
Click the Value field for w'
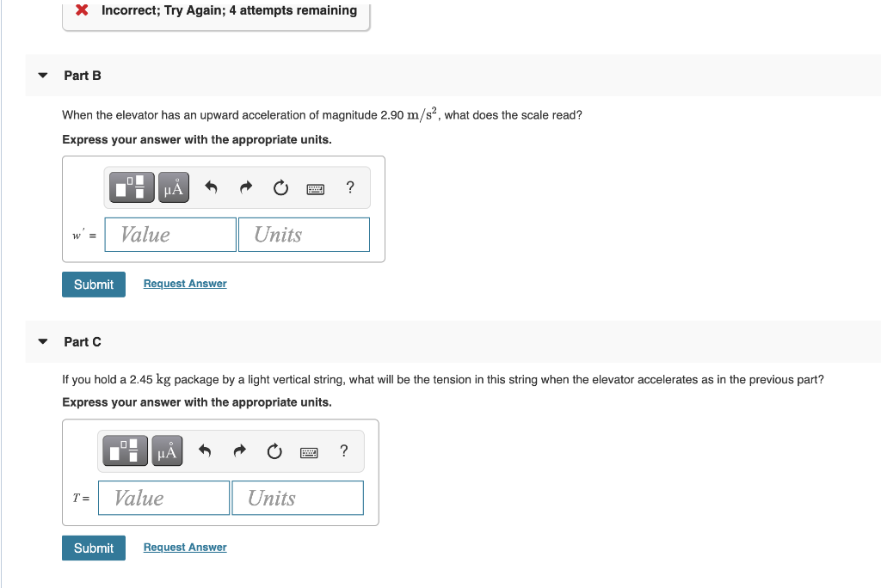pyautogui.click(x=169, y=234)
